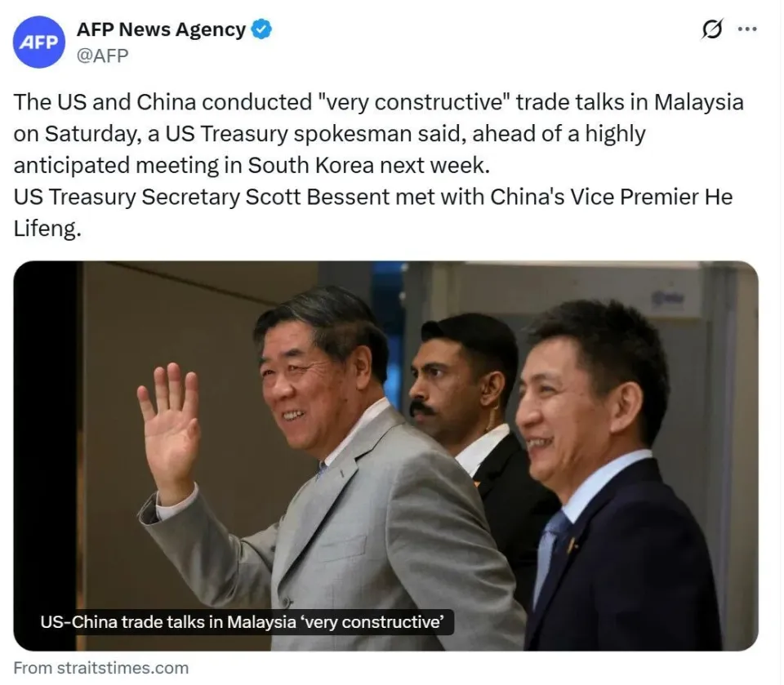Open the AFP News Agency display name

pyautogui.click(x=161, y=29)
